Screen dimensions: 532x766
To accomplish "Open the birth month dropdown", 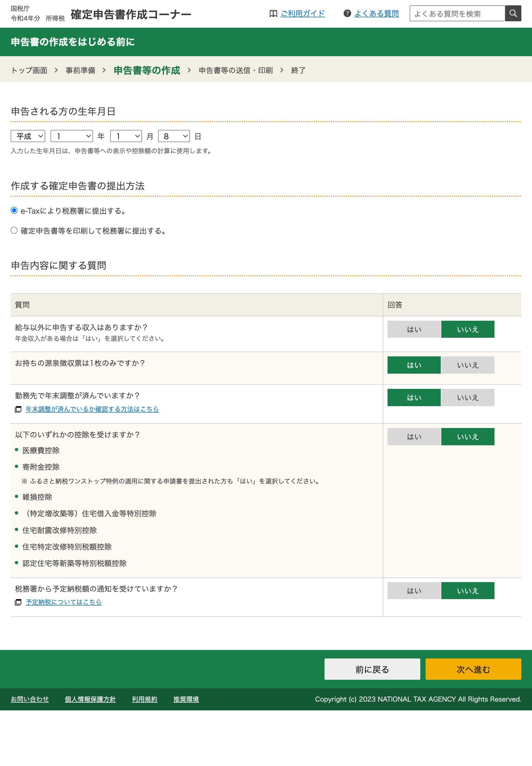I will [x=126, y=136].
